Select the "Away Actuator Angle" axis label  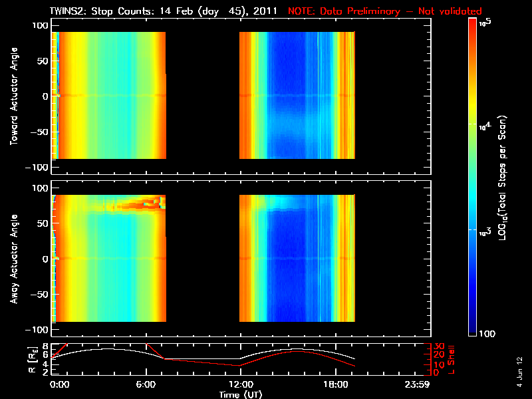click(14, 259)
